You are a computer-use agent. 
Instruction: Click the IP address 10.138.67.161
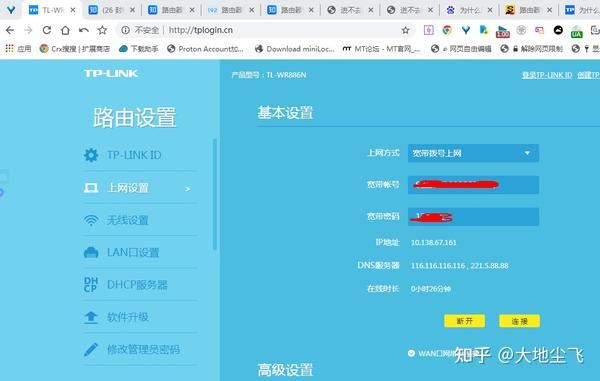pyautogui.click(x=434, y=243)
